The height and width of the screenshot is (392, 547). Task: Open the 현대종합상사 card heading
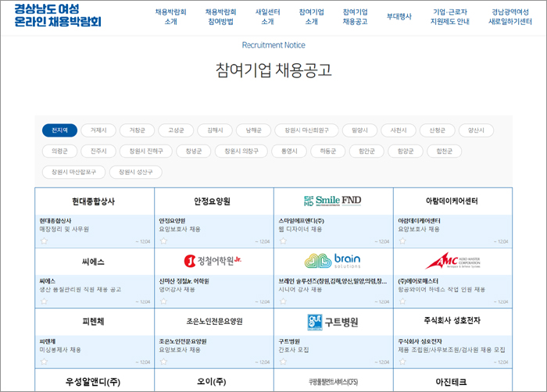pos(93,201)
